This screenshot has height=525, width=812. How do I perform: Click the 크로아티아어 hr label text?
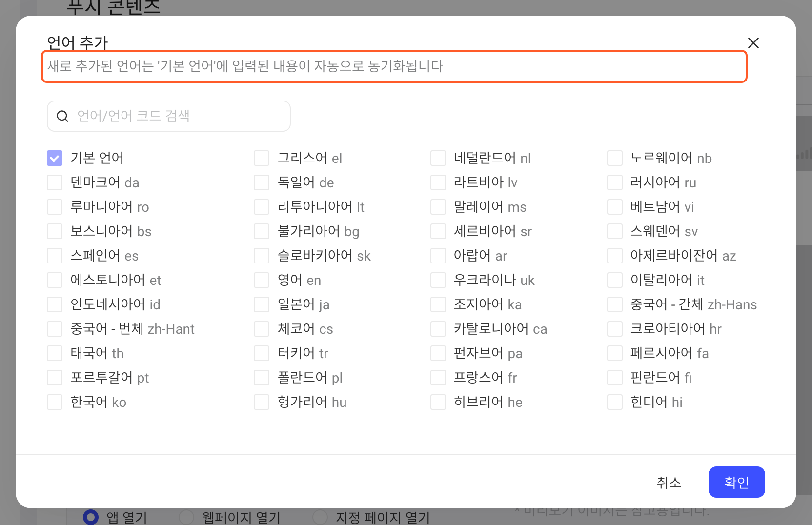676,329
